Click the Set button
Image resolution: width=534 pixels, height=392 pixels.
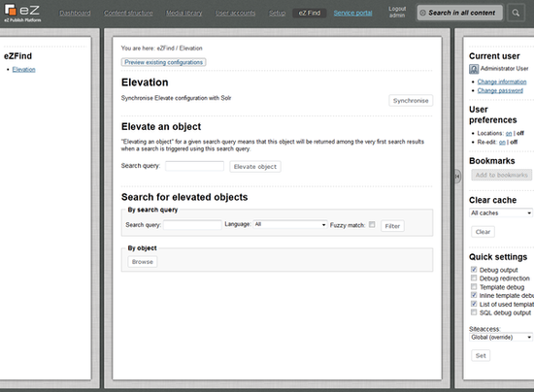tap(481, 355)
